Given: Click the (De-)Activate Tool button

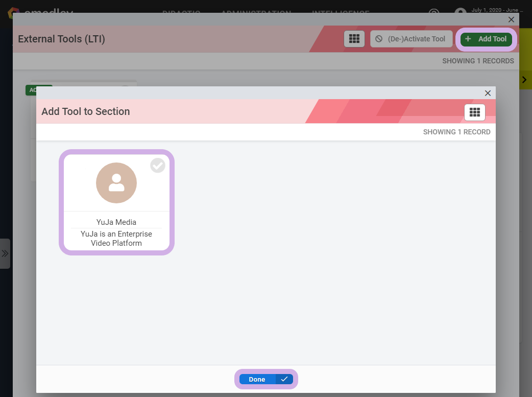Looking at the screenshot, I should (x=411, y=39).
